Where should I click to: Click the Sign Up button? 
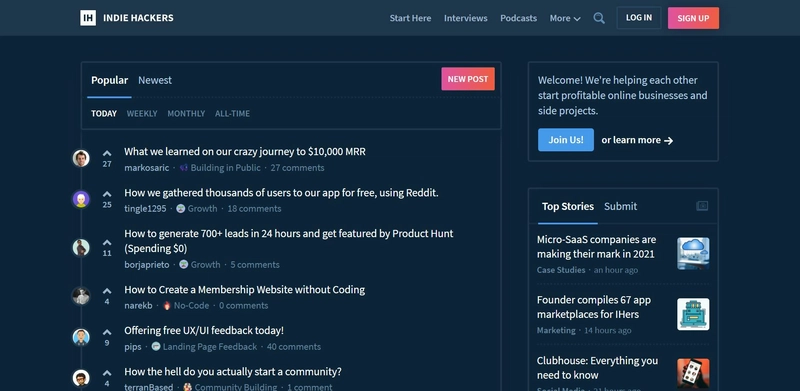693,18
